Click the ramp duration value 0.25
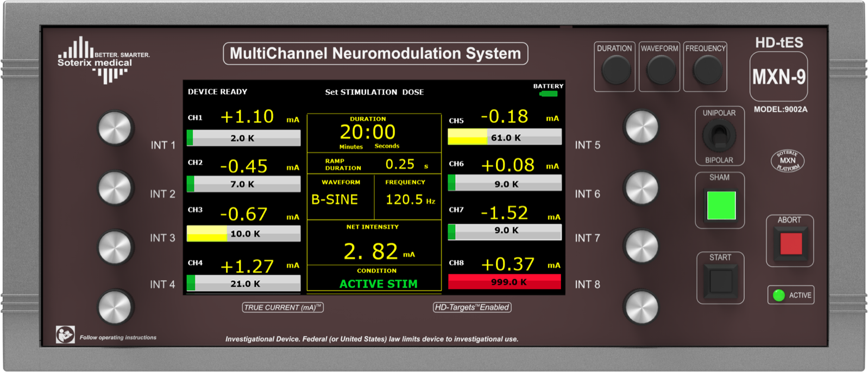Viewport: 868px width, 372px height. 400,164
